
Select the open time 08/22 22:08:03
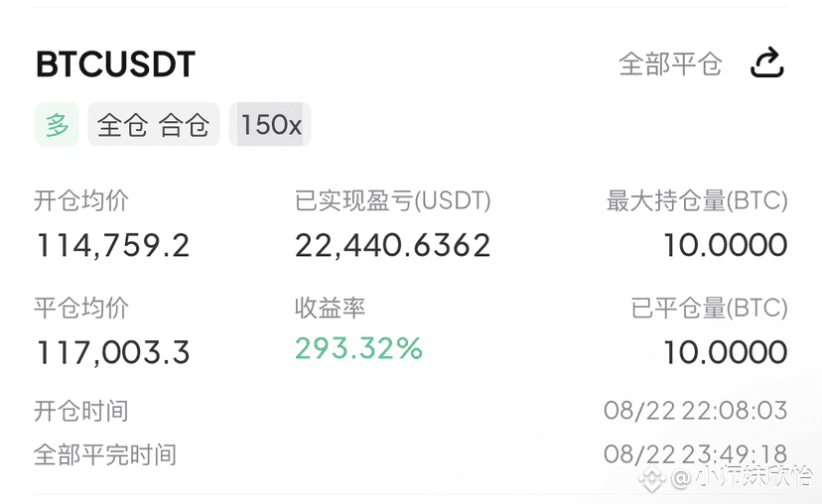[696, 410]
